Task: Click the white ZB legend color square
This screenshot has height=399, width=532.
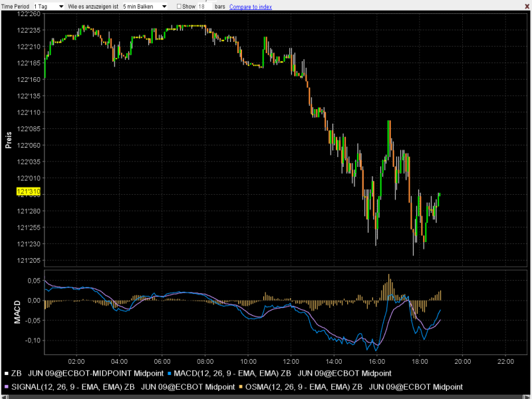Action: tap(7, 374)
